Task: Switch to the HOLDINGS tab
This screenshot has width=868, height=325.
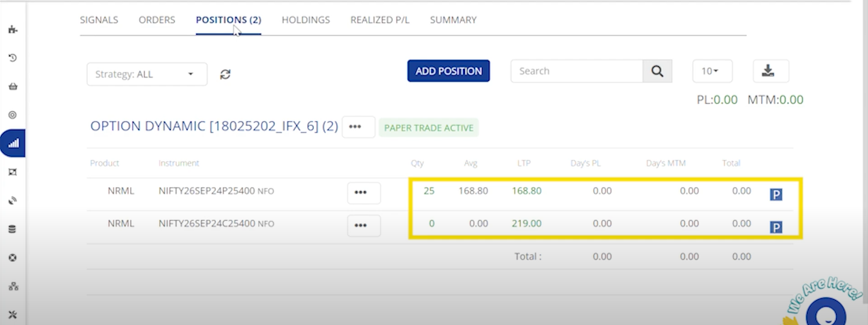Action: pos(306,20)
